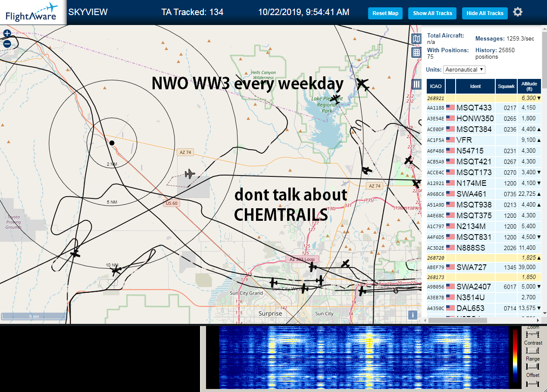Image resolution: width=547 pixels, height=392 pixels.
Task: Click the US 60 highway label
Action: pos(171,204)
